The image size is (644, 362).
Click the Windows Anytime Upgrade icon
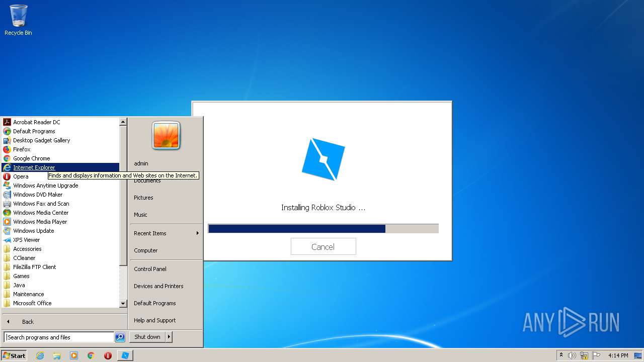coord(7,186)
